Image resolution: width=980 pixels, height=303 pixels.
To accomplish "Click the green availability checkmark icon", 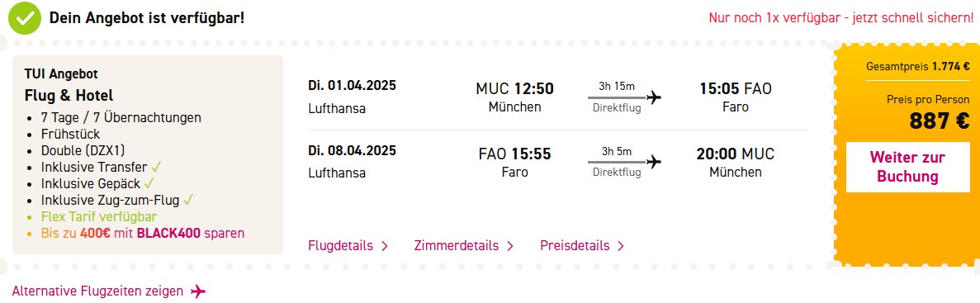I will 25,18.
